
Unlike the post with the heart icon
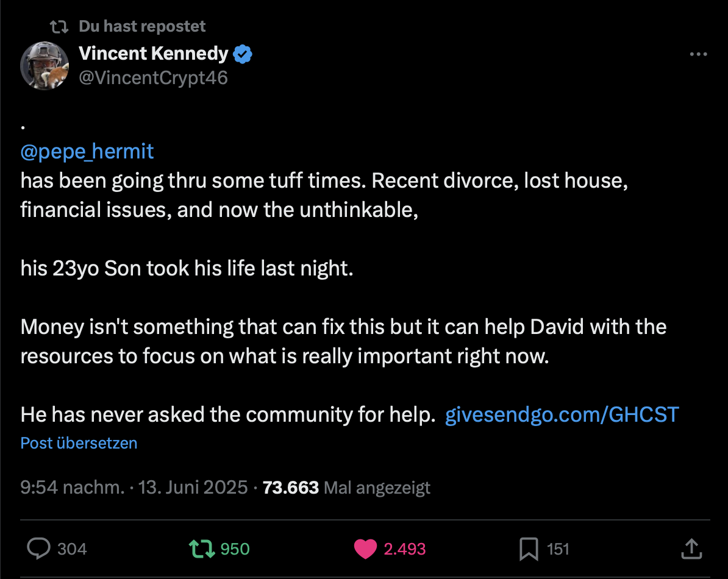(x=365, y=549)
